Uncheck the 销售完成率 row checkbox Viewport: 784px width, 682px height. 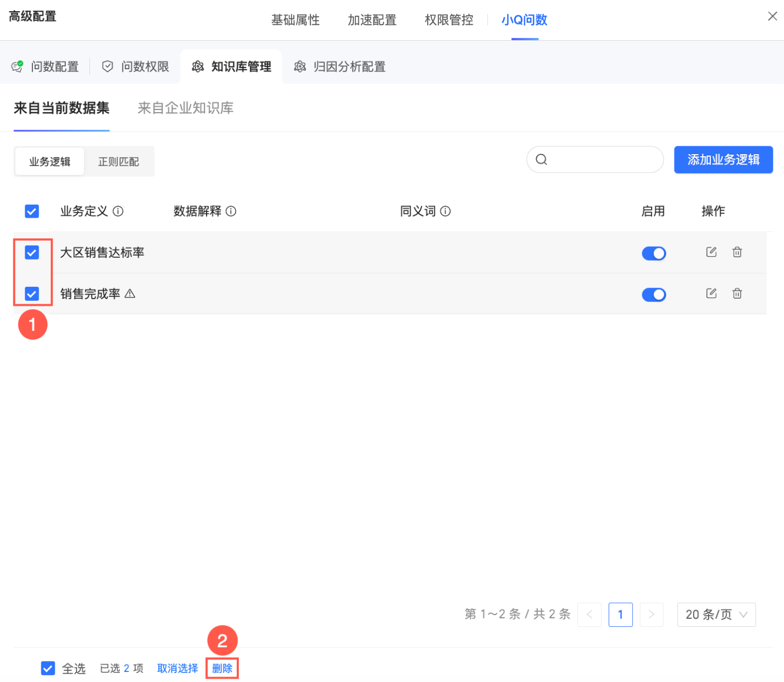(32, 294)
